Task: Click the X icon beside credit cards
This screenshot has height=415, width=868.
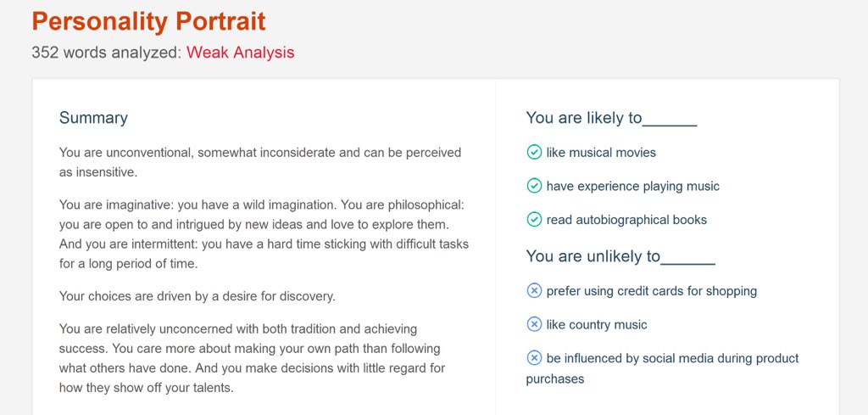Action: [534, 290]
